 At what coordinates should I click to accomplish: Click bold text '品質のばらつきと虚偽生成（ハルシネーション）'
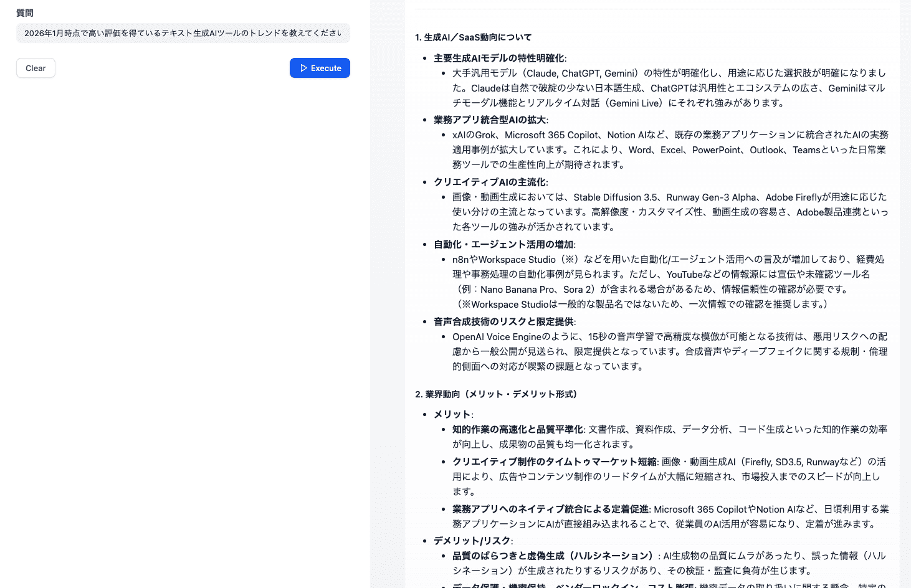[x=553, y=556]
